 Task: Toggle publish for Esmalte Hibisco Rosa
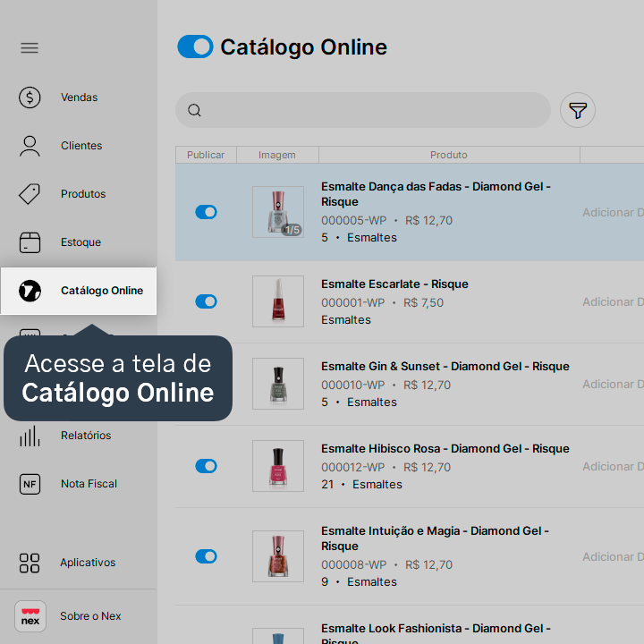(x=206, y=466)
